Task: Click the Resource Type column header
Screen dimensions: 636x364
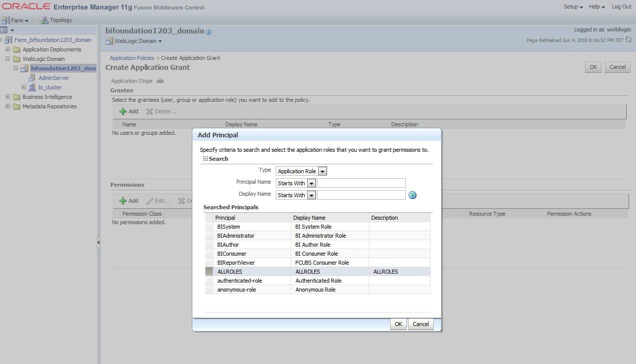Action: [x=487, y=214]
